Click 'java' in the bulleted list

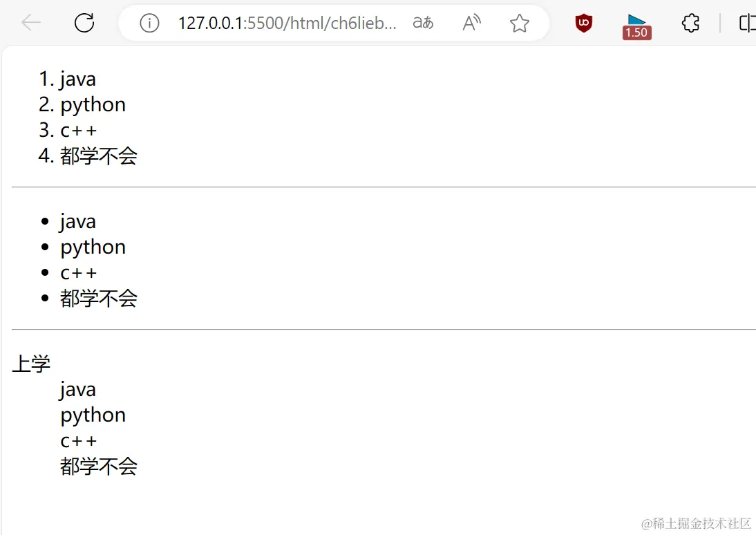[78, 221]
